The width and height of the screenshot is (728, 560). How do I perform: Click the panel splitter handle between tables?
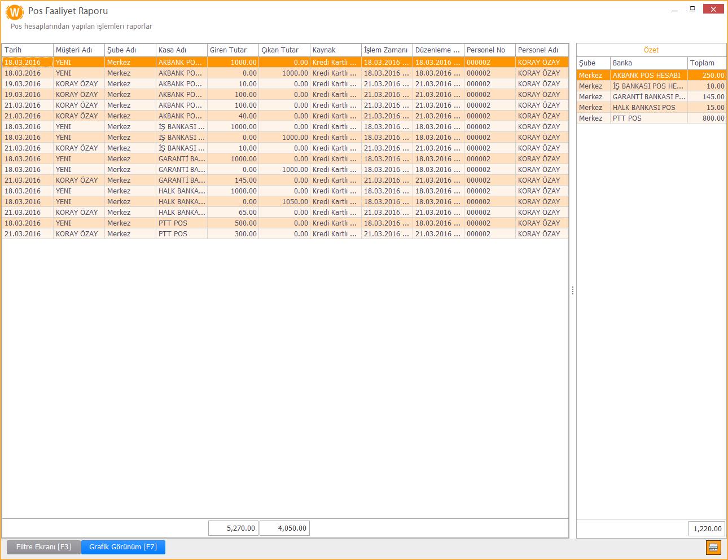572,290
